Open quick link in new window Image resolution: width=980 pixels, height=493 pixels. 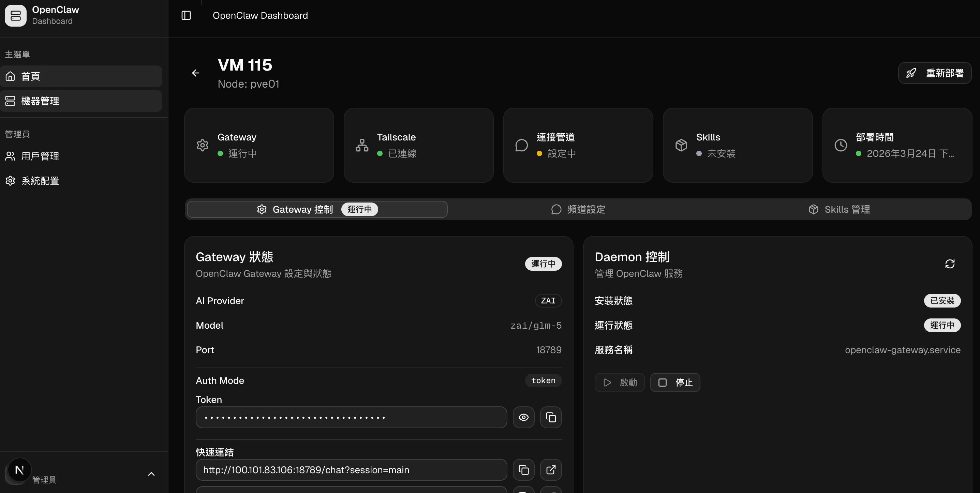(x=551, y=470)
